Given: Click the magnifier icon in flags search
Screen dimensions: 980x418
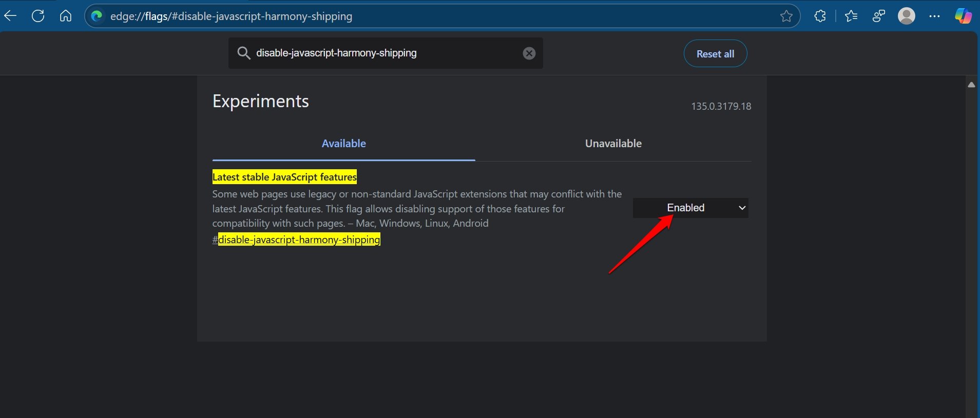Looking at the screenshot, I should pyautogui.click(x=243, y=53).
